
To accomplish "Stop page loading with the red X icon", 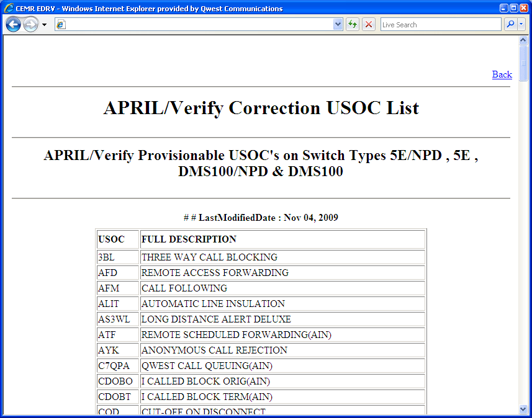I will click(367, 24).
